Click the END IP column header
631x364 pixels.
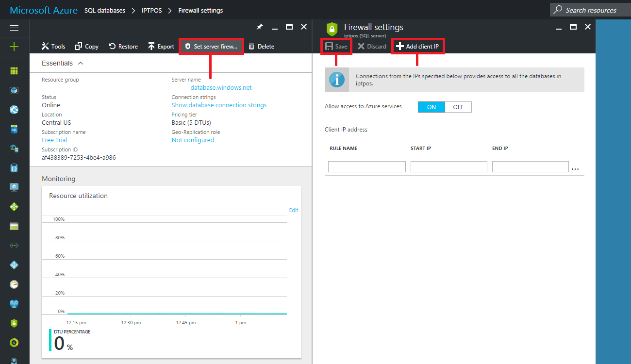[500, 149]
